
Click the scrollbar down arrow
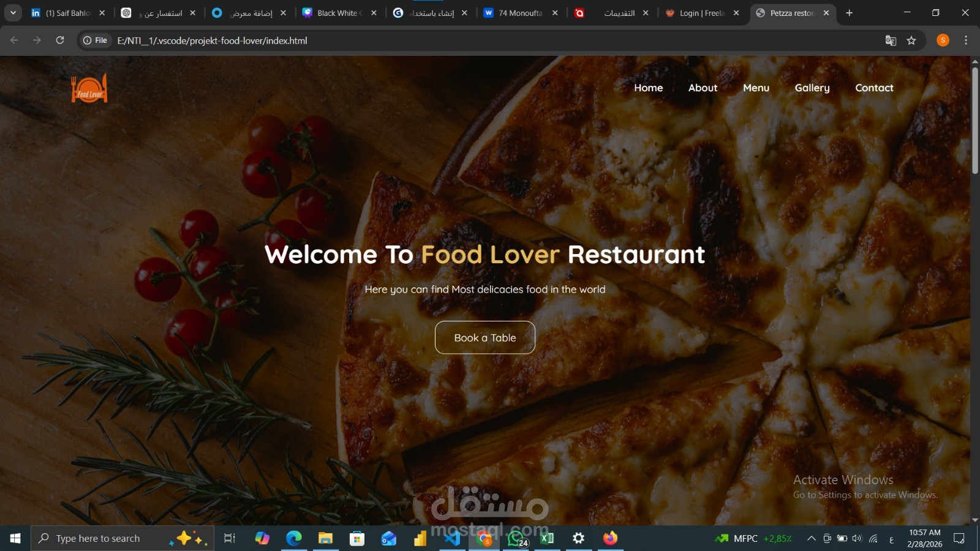(975, 520)
